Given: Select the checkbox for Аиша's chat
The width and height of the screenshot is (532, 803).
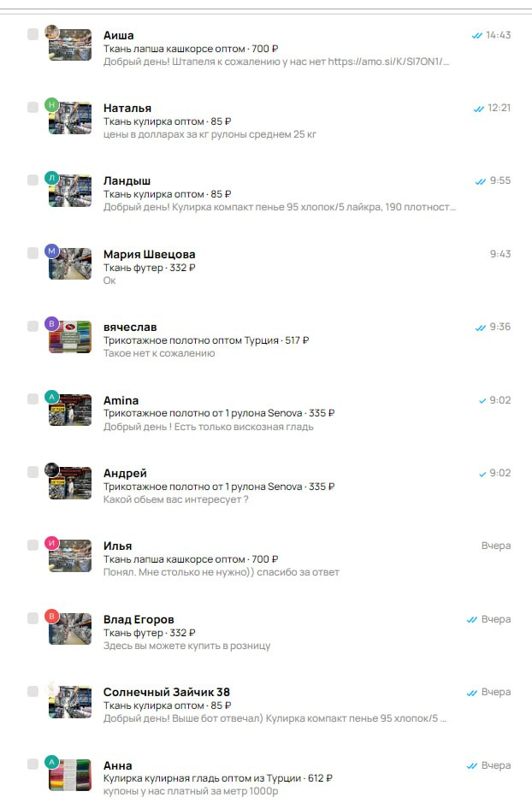Looking at the screenshot, I should 33,34.
